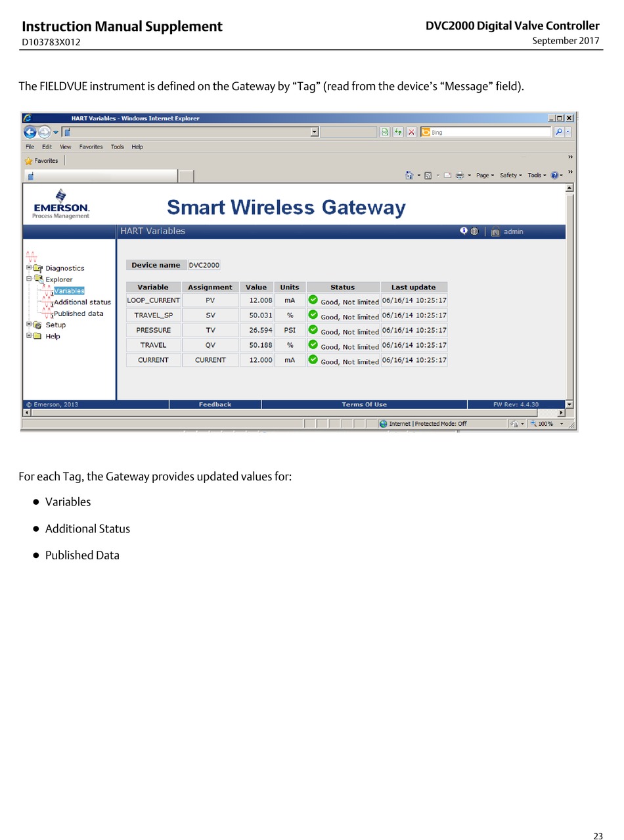Screen dimensions: 624x840
Task: Click the Terms Of Use footer link
Action: click(x=364, y=405)
